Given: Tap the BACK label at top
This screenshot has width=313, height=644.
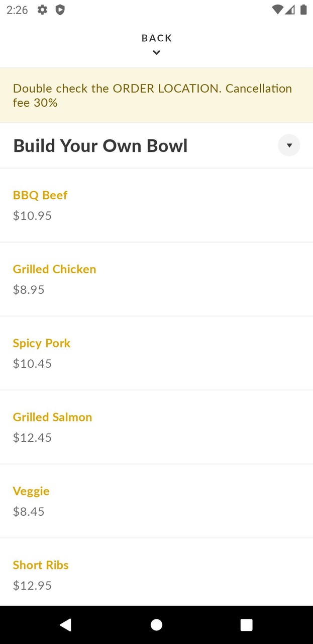Looking at the screenshot, I should [x=157, y=38].
